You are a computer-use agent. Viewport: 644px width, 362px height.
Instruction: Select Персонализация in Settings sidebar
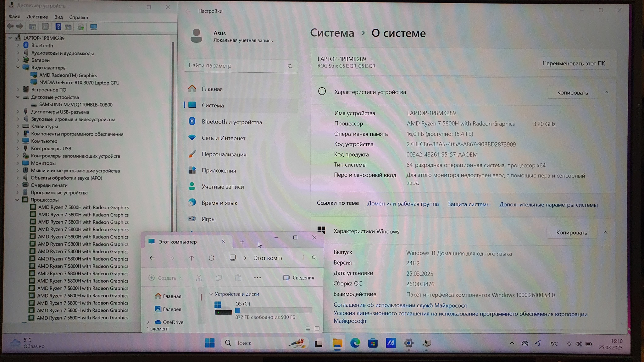224,154
